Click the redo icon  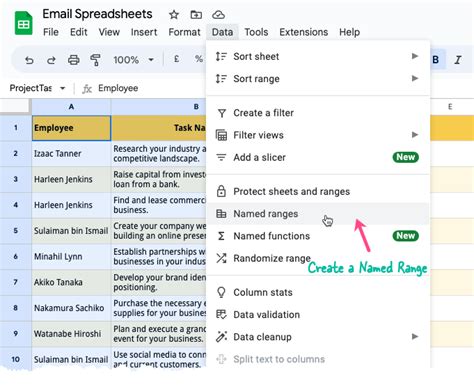point(51,60)
